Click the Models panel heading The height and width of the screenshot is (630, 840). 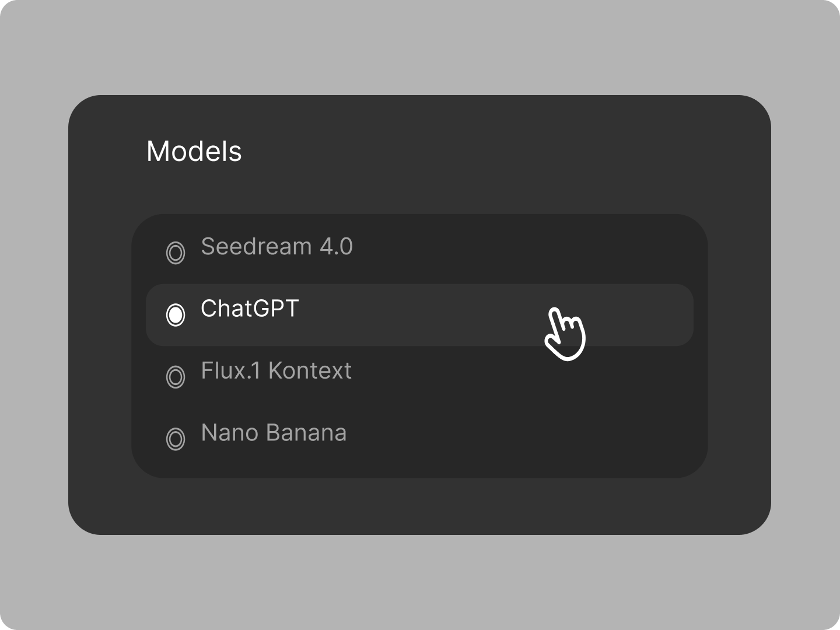point(195,152)
